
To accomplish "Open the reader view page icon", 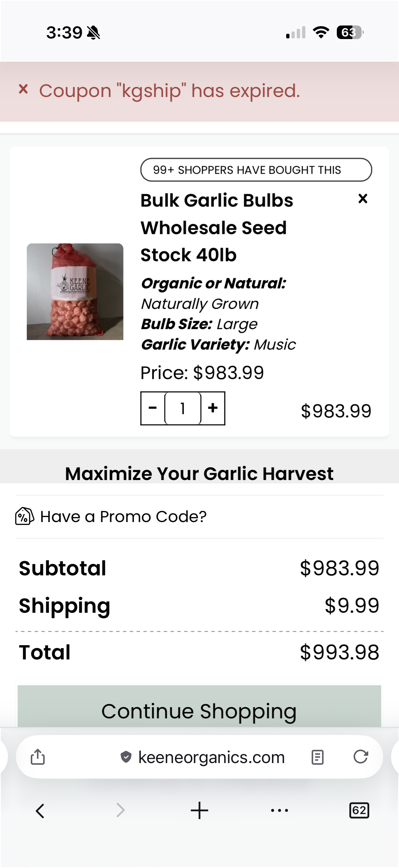I will pyautogui.click(x=317, y=757).
